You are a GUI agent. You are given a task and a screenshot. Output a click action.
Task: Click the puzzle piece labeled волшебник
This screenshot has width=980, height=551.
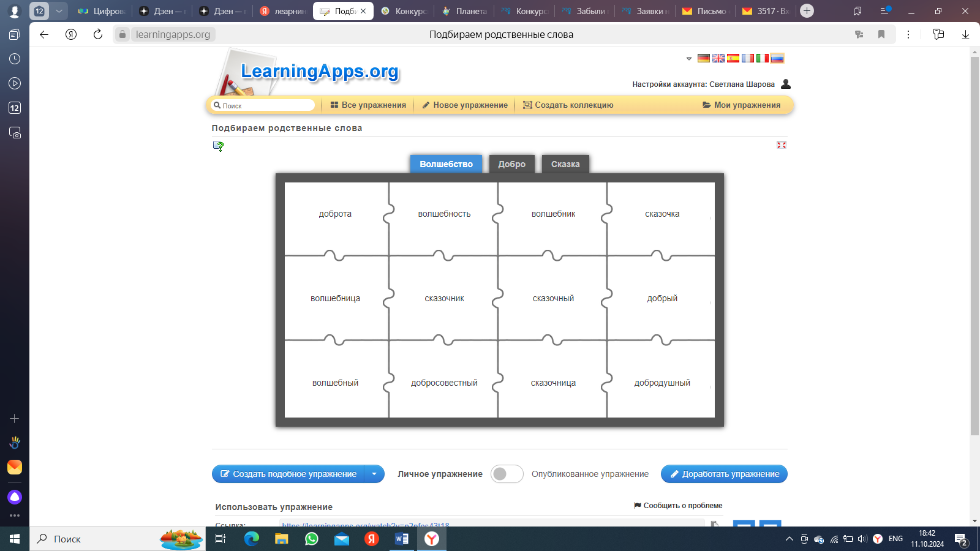(553, 214)
